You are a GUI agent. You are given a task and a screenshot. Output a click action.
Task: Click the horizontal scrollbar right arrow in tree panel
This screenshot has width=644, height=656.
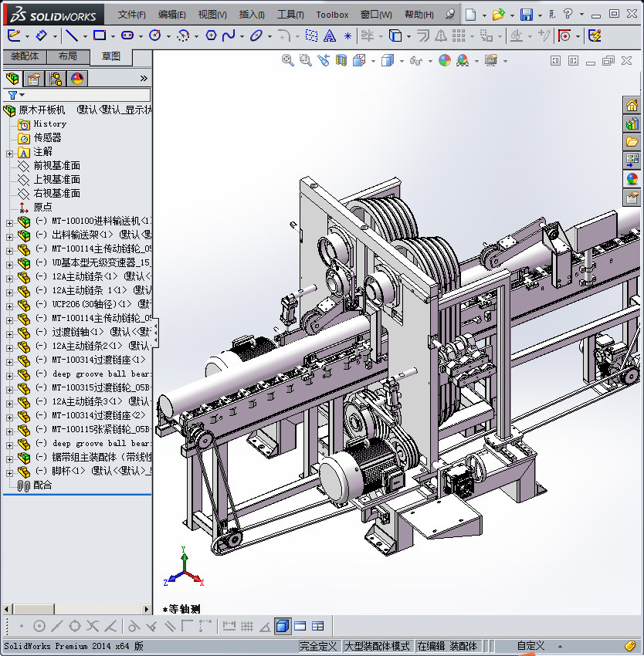[146, 609]
